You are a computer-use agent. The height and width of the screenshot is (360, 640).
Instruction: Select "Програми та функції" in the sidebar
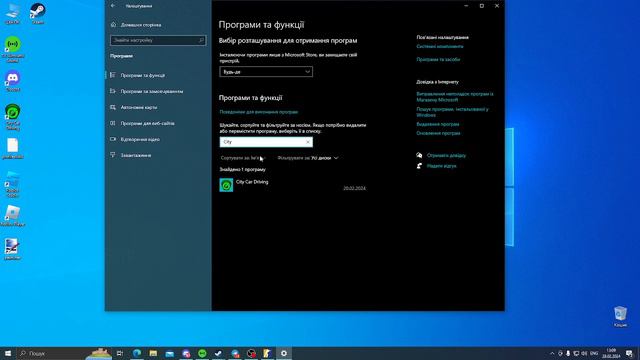point(142,76)
